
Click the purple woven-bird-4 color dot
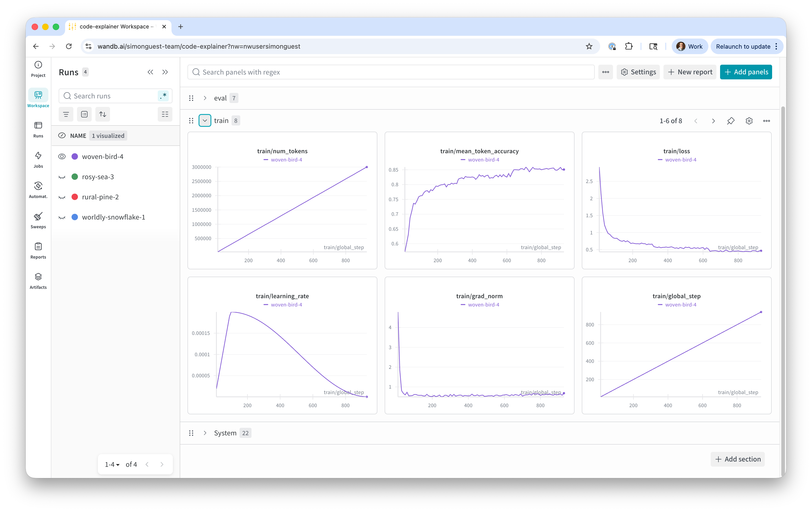coord(75,157)
